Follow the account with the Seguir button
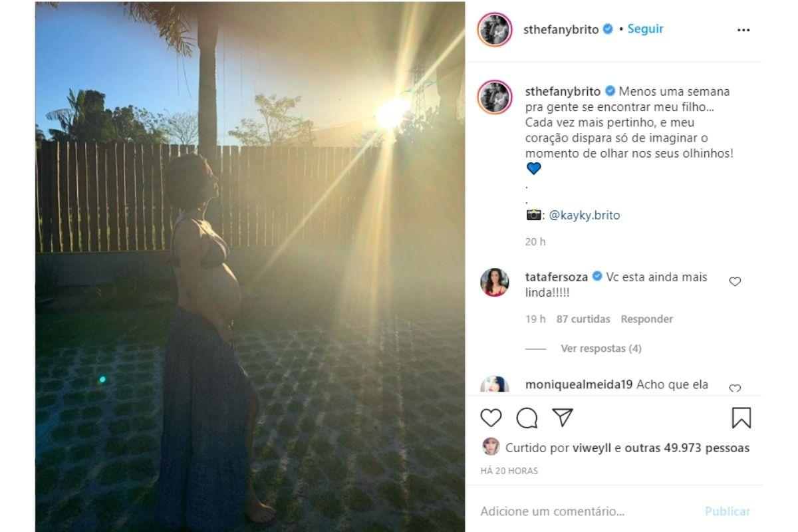Screen dimensions: 798x532 tap(645, 29)
